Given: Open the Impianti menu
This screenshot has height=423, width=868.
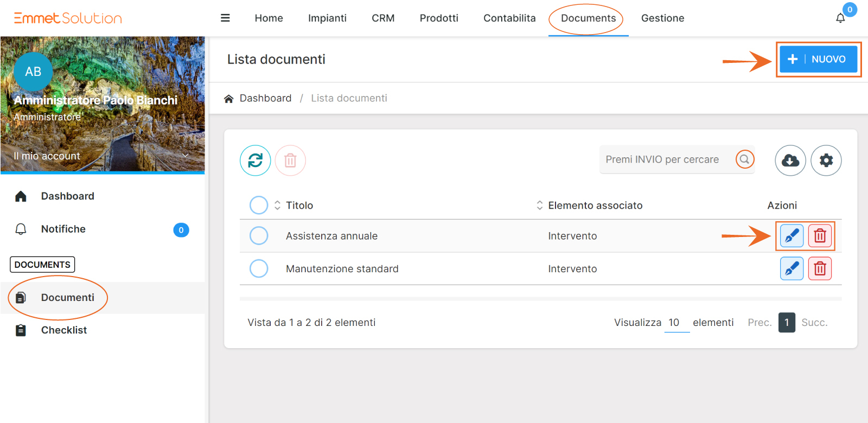Looking at the screenshot, I should point(327,18).
